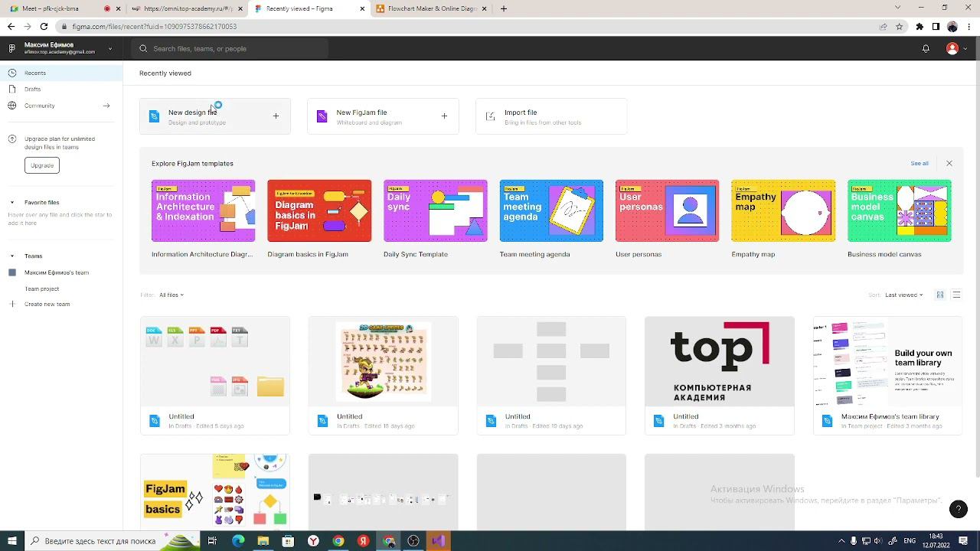Open the top Компьютерная Академия file
Viewport: 980px width, 551px height.
(x=720, y=376)
